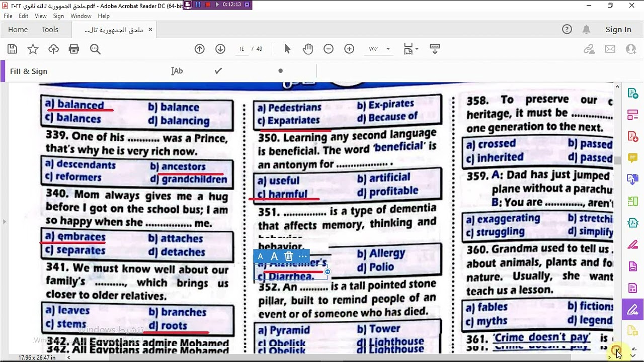Switch to the Tools tab
This screenshot has height=362, width=644.
[50, 30]
